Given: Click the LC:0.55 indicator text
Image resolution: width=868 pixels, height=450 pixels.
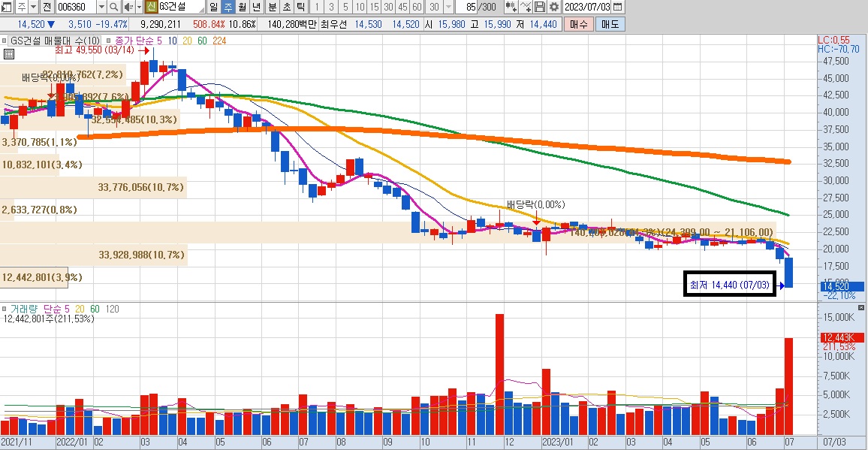Looking at the screenshot, I should (x=833, y=40).
